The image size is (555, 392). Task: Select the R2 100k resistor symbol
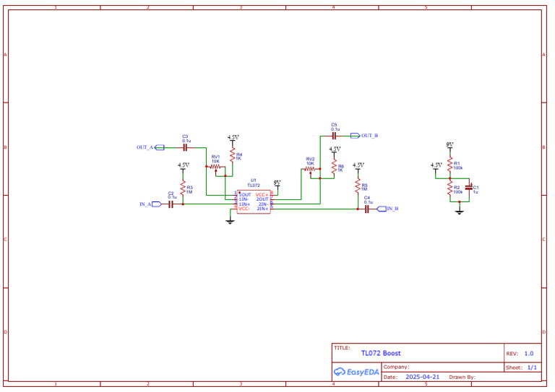450,188
